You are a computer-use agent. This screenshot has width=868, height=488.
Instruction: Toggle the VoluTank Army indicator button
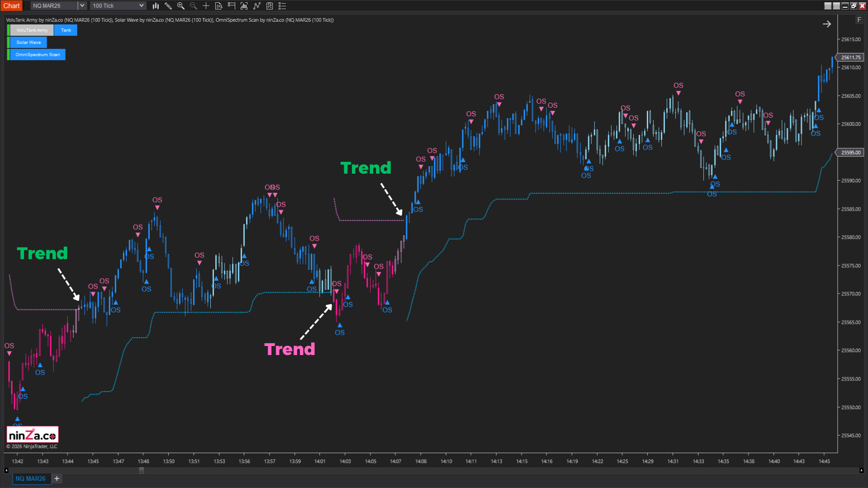[32, 30]
